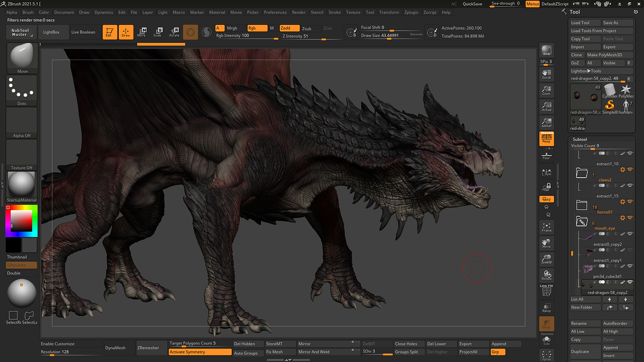Open the Alpha menu
Screen dimensions: 644x362
[12, 12]
